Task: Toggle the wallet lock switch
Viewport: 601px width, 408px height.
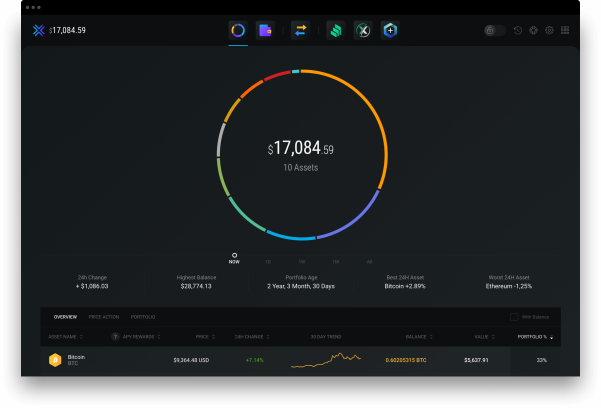Action: click(x=494, y=30)
